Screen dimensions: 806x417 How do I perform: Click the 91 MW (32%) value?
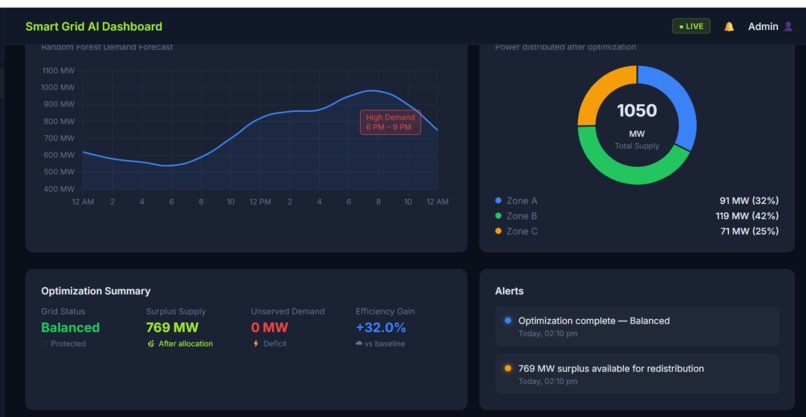749,201
